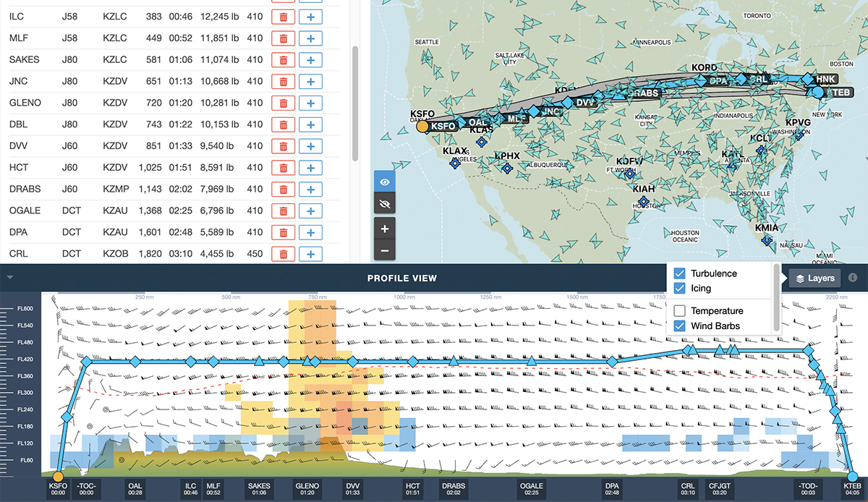Toggle the Layers dropdown button
868x502 pixels.
coord(814,278)
